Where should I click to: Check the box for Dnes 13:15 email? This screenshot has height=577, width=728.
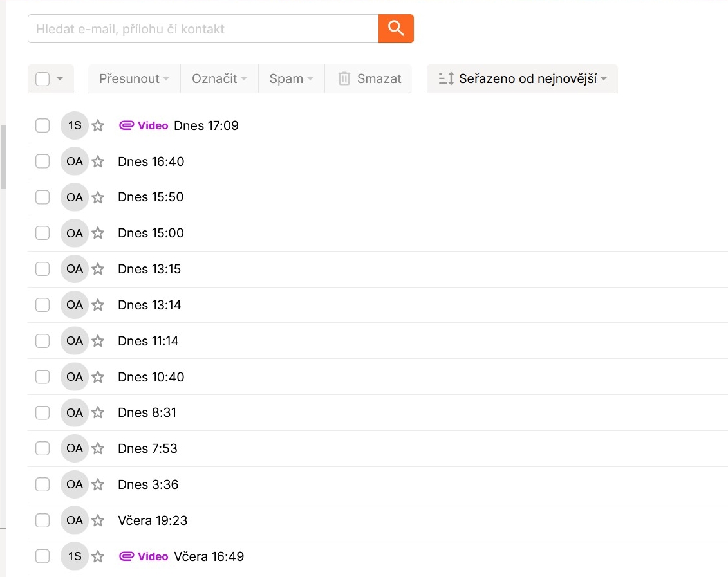[x=42, y=269]
